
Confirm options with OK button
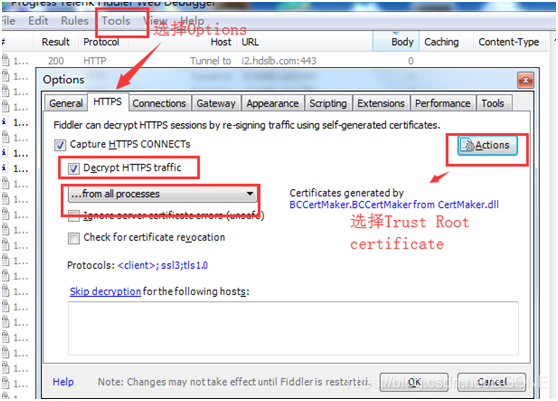[414, 382]
